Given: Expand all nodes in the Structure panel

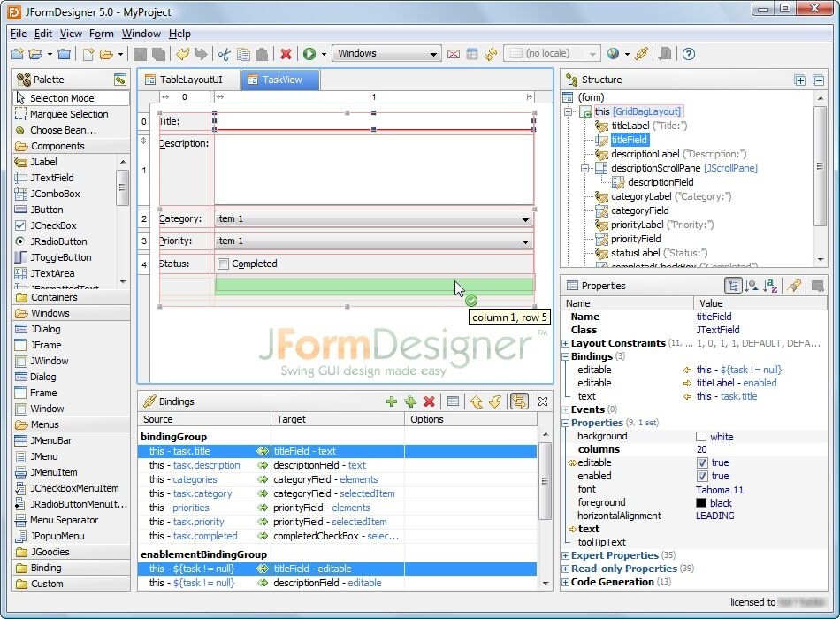Looking at the screenshot, I should tap(801, 80).
